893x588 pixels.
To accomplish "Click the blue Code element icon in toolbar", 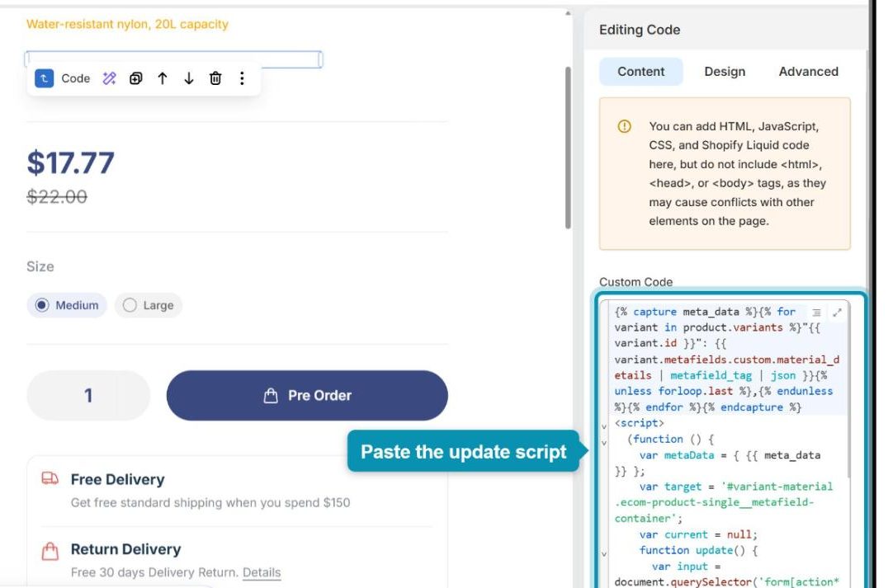I will click(45, 78).
